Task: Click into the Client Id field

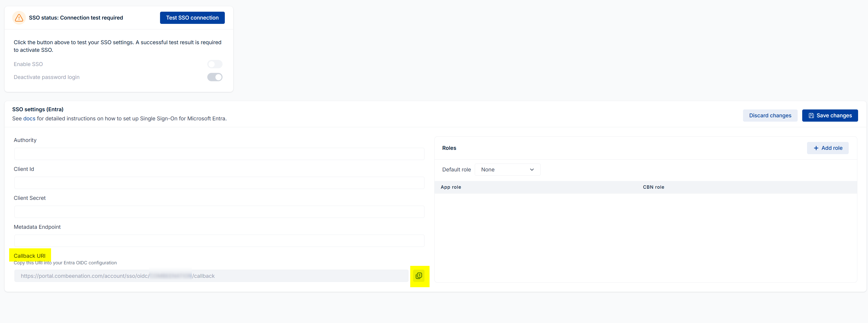Action: [x=219, y=183]
